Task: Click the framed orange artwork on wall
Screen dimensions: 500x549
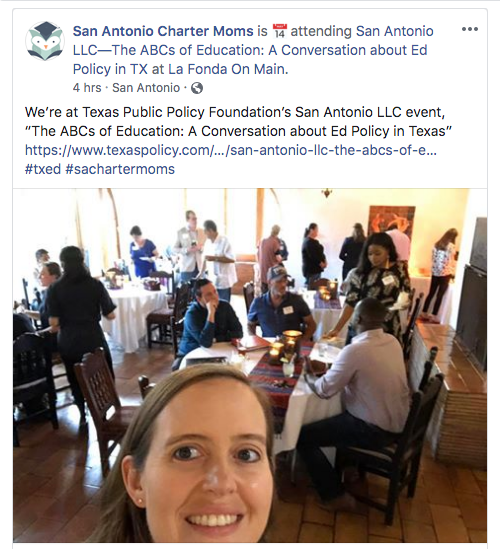Action: tap(391, 220)
